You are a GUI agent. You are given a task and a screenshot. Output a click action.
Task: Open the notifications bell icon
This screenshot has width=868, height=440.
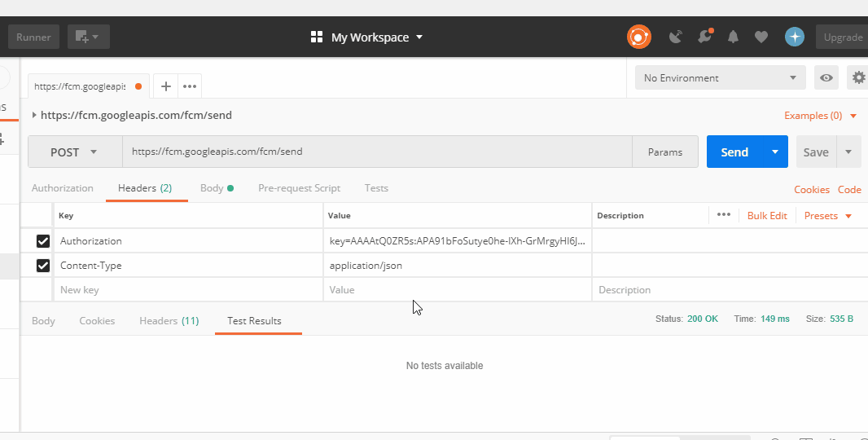(733, 37)
